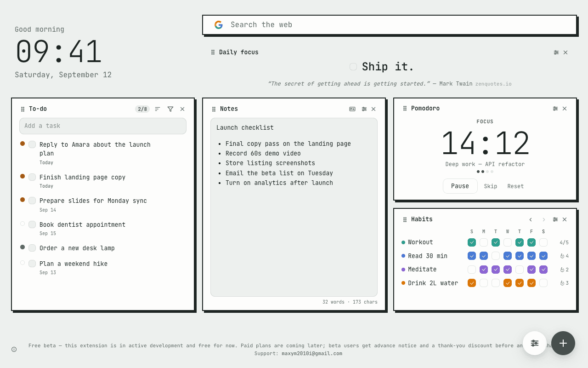This screenshot has height=368, width=588.
Task: Open the To-do filter funnel icon
Action: [170, 109]
